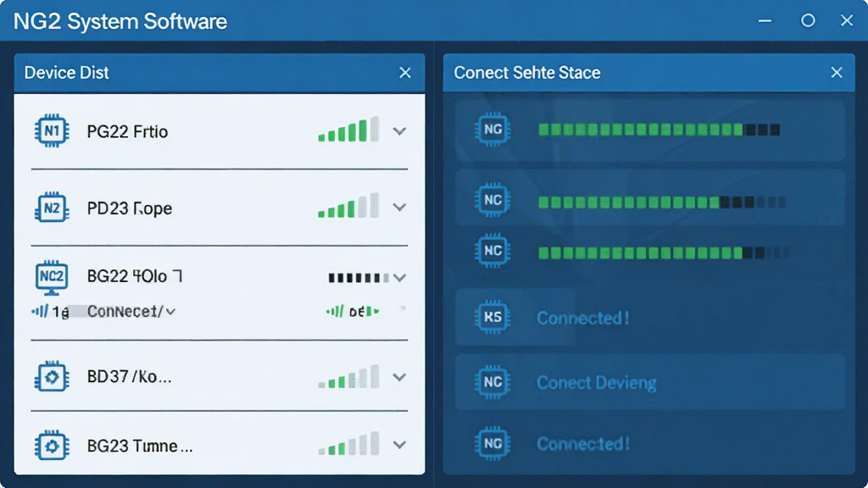
Task: Expand the BG23 Tumne device row
Action: click(x=400, y=444)
